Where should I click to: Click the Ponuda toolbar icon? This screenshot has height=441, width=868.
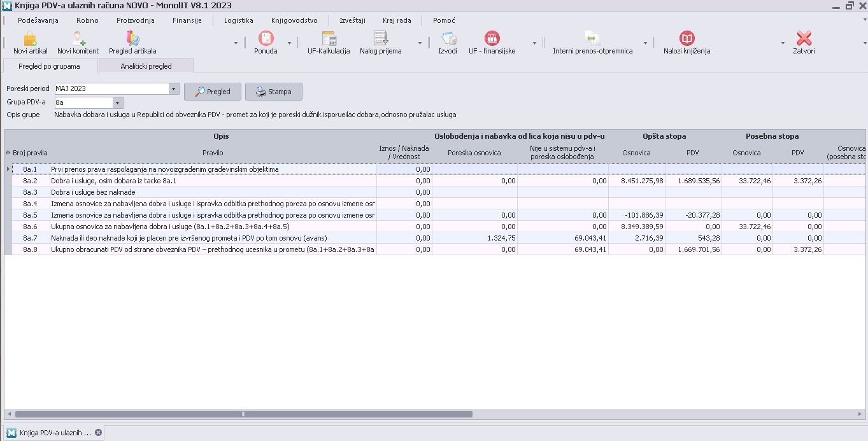(x=266, y=38)
